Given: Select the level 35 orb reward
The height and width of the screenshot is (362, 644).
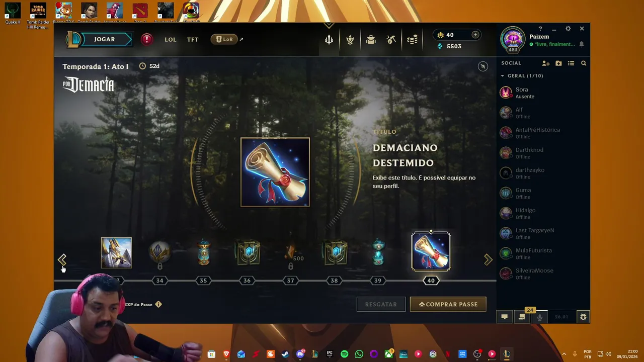Looking at the screenshot, I should click(x=203, y=252).
